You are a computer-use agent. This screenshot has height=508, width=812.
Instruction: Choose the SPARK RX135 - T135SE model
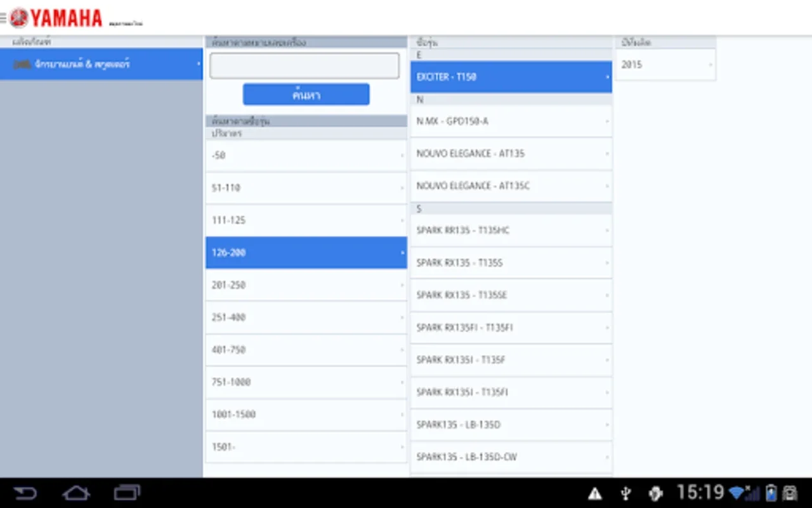tap(511, 295)
